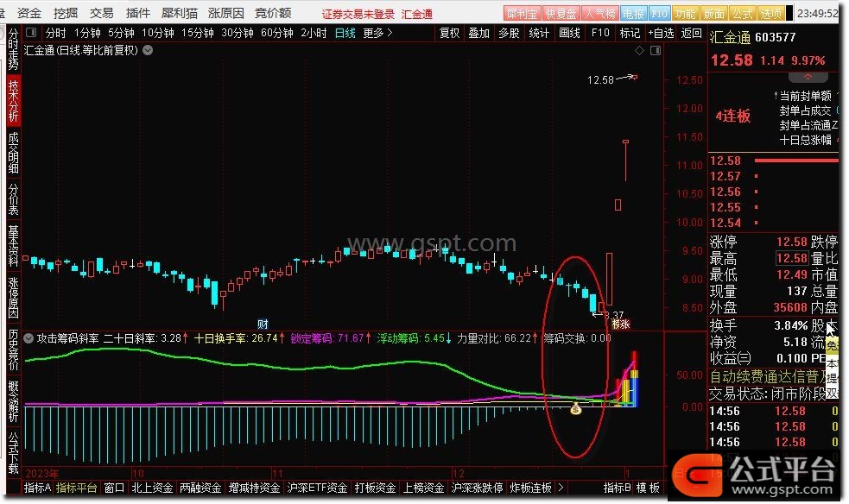Click the 人气榜 button

[600, 13]
